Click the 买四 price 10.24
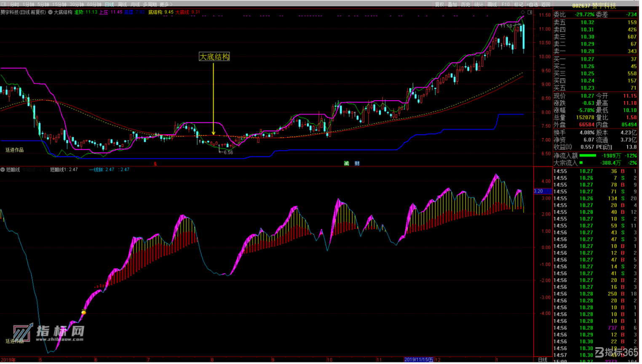The width and height of the screenshot is (642, 364). pos(587,81)
